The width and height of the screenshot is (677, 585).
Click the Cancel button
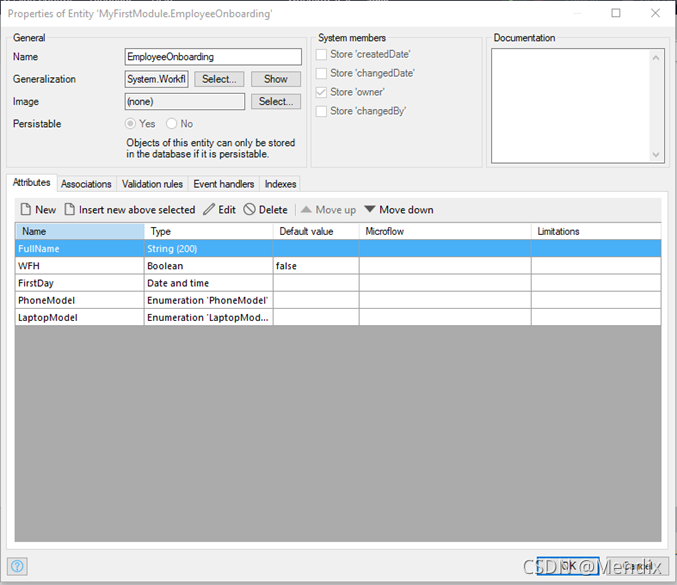point(638,566)
